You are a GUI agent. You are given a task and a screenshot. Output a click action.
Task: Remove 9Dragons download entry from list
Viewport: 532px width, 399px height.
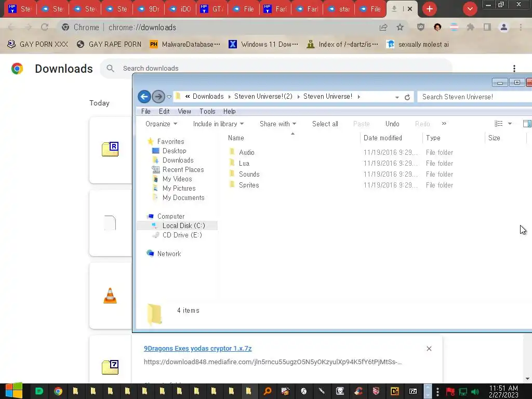[x=429, y=349]
